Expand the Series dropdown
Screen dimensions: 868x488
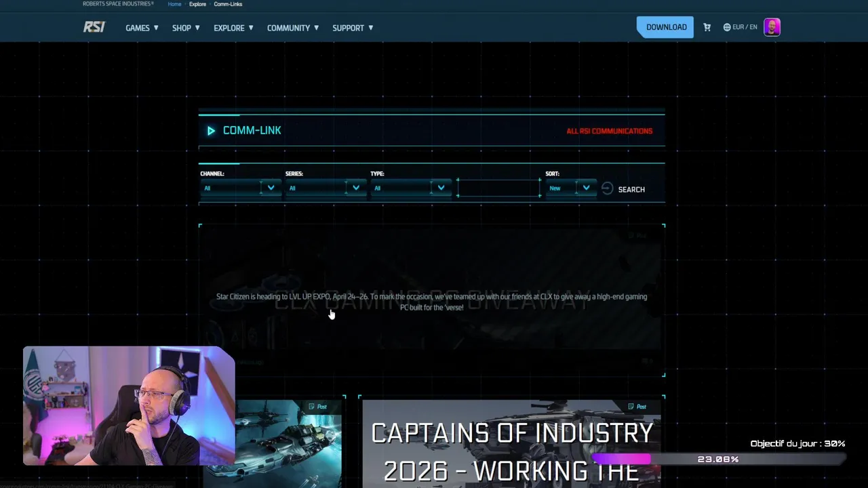pos(325,188)
